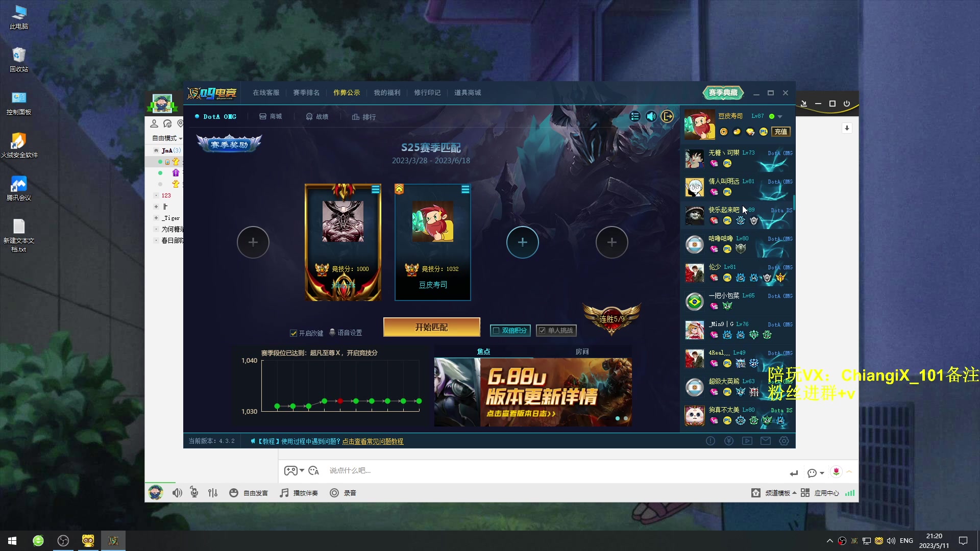Open 我的福利 menu item
Viewport: 980px width, 551px height.
coord(387,93)
